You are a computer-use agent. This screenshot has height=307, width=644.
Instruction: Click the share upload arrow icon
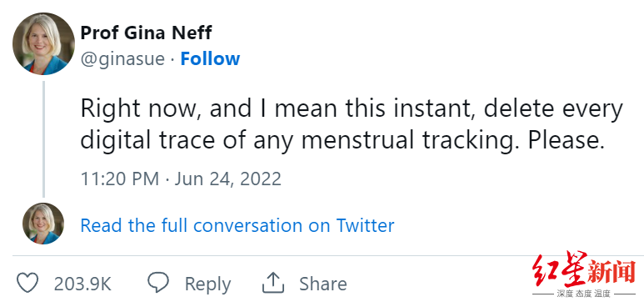[x=273, y=283]
